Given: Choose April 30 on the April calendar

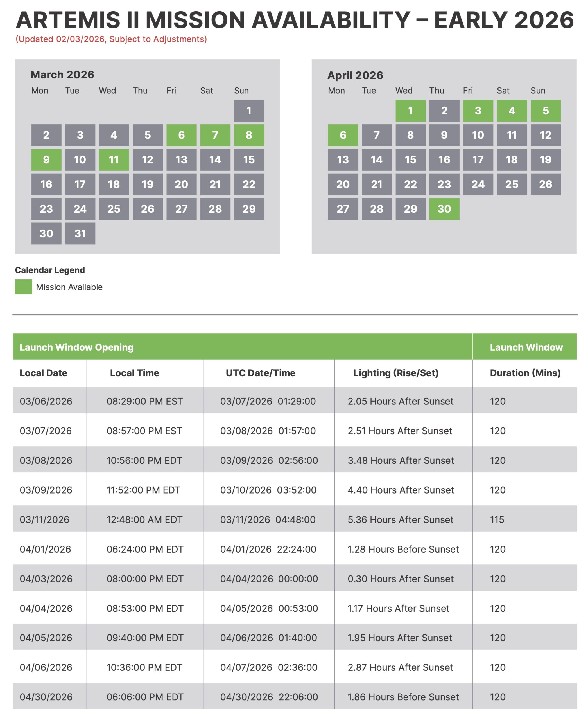Looking at the screenshot, I should coord(444,209).
